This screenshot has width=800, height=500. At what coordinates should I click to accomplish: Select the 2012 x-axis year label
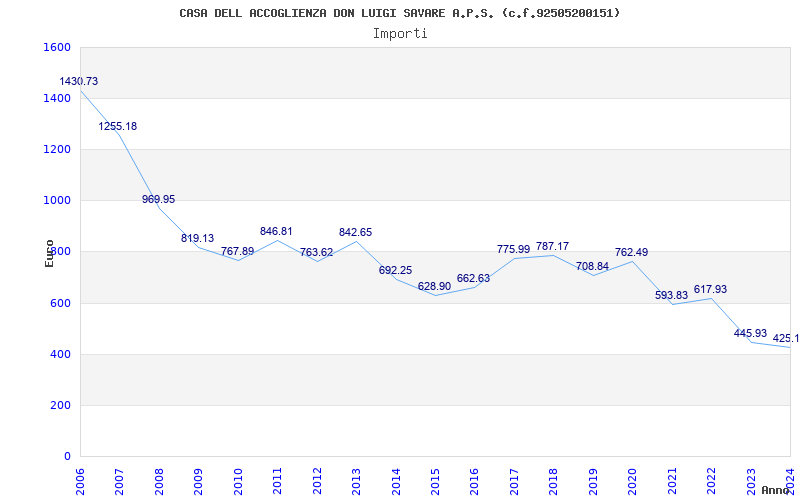pos(317,482)
